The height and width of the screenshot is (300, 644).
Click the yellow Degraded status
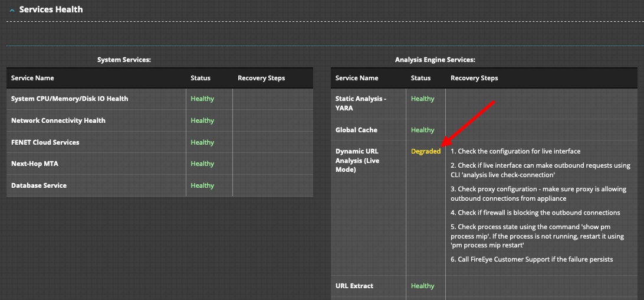coord(426,151)
